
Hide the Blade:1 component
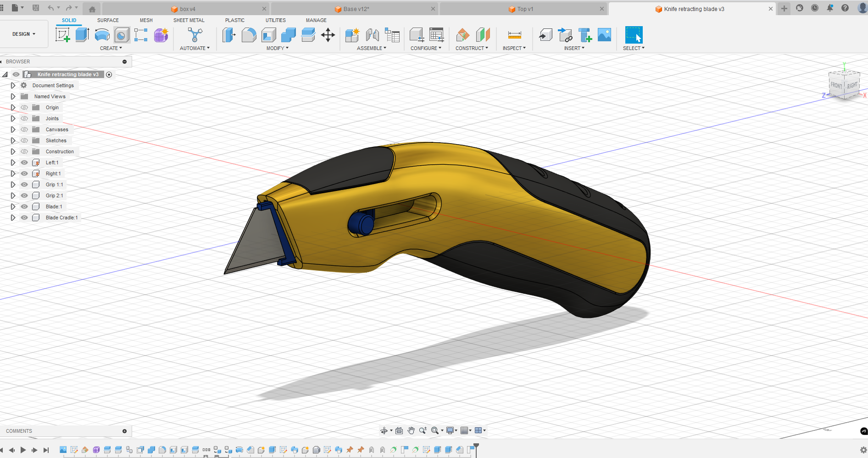tap(24, 207)
